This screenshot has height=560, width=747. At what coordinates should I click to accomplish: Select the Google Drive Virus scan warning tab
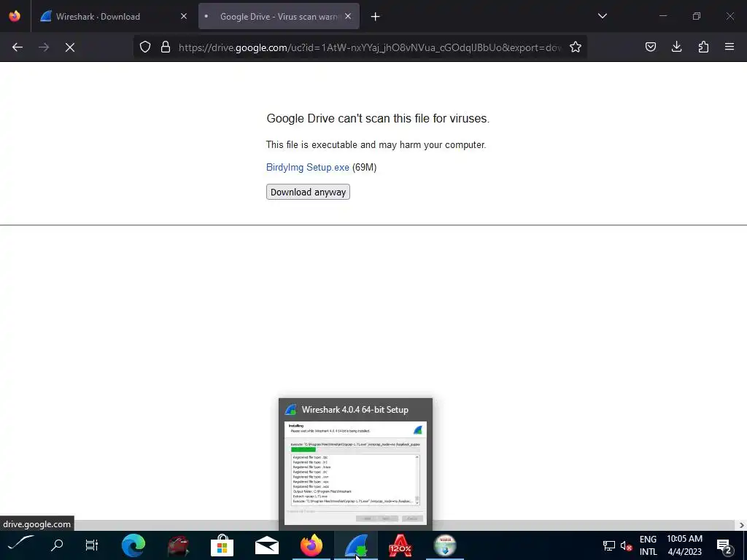pyautogui.click(x=279, y=16)
